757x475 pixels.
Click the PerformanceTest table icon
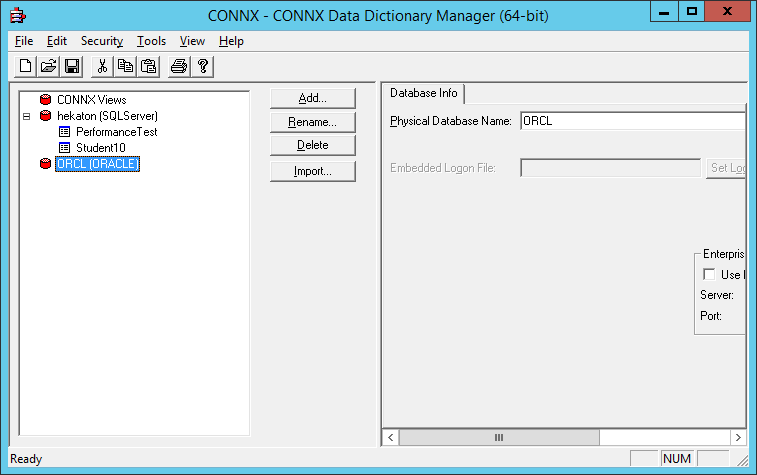click(64, 131)
